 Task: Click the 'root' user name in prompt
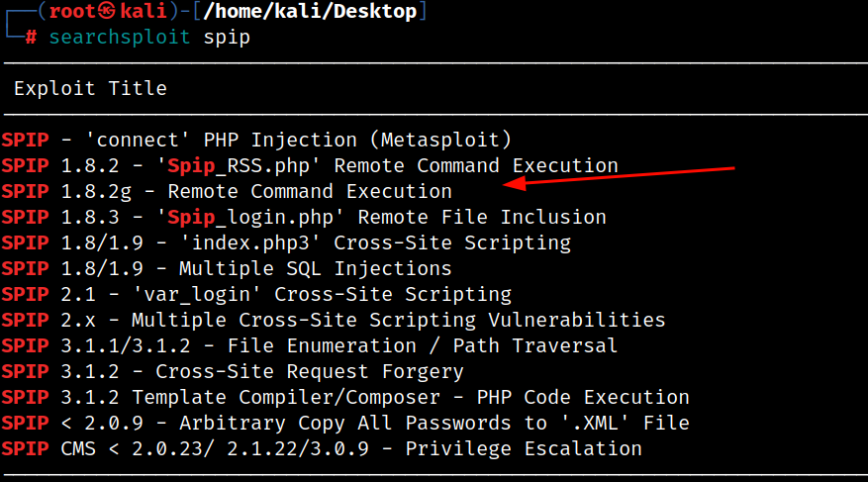72,11
